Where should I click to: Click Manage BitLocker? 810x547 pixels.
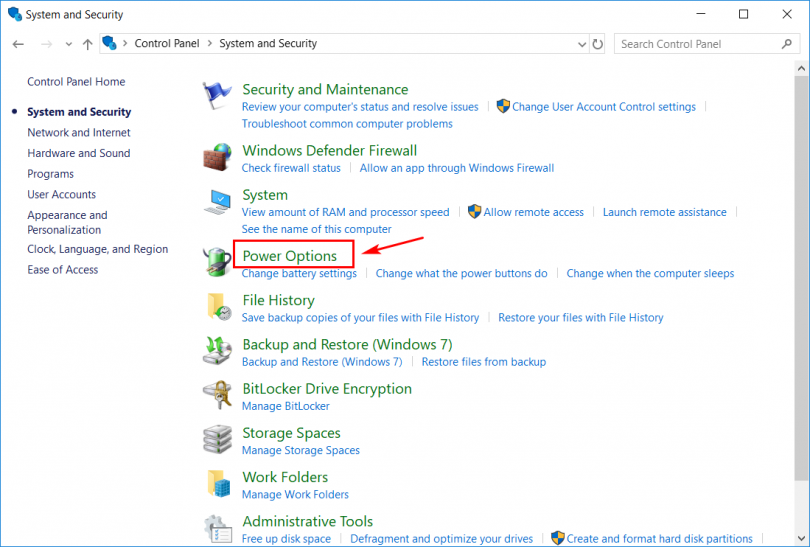coord(286,407)
